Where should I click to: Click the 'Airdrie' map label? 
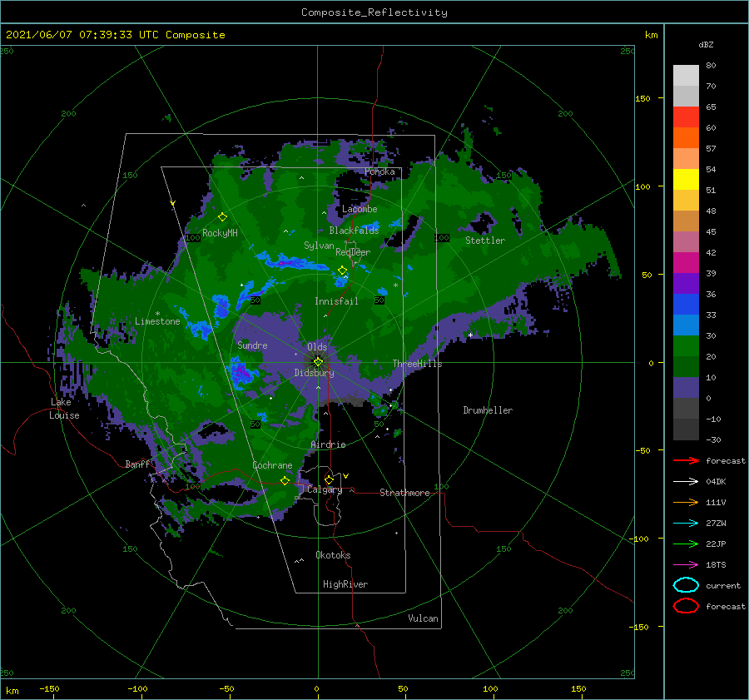[328, 444]
